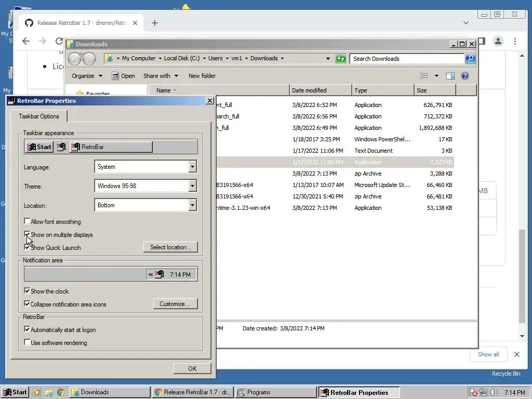Toggle Show on multiple displays checkbox
Viewport: 532px width, 399px height.
[x=27, y=234]
